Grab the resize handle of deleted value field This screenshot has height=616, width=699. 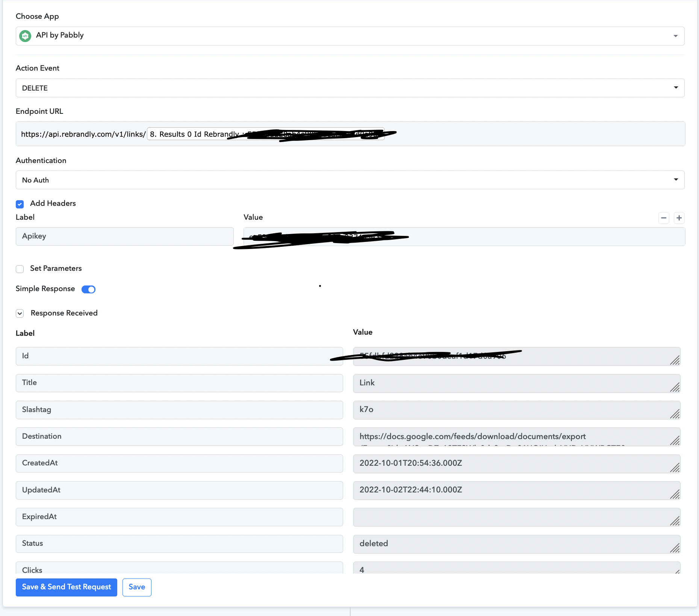[x=675, y=548]
